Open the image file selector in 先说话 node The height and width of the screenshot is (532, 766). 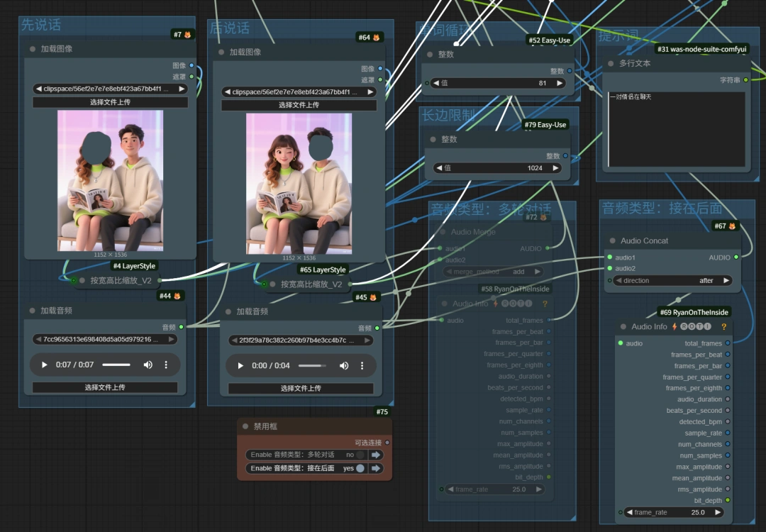pos(110,89)
